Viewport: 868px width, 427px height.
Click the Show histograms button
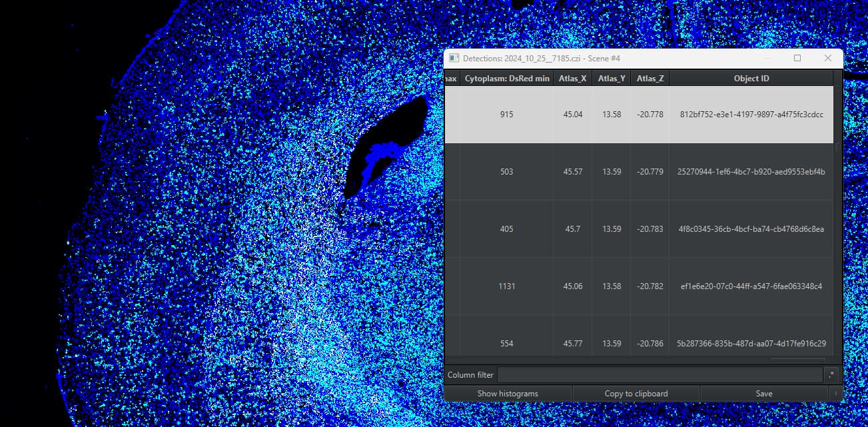tap(508, 393)
